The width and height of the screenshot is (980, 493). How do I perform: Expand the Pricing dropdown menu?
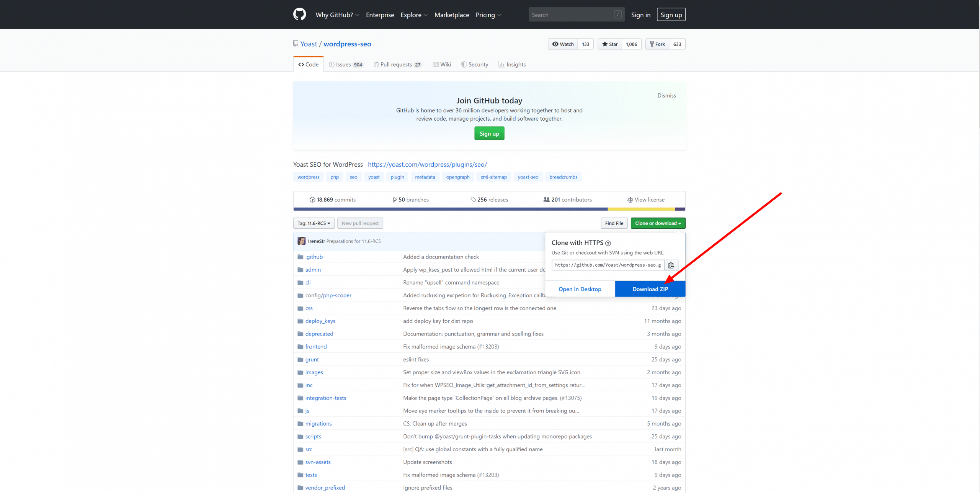[488, 15]
